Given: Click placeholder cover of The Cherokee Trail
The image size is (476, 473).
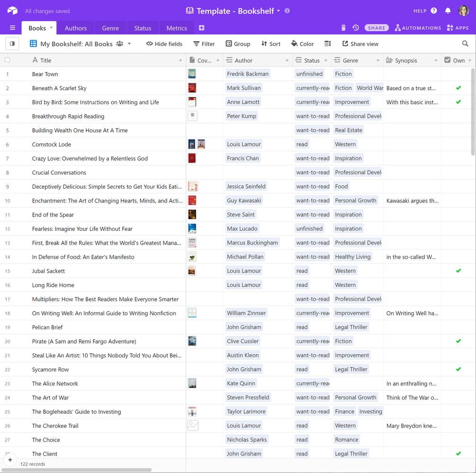Looking at the screenshot, I should point(193,426).
